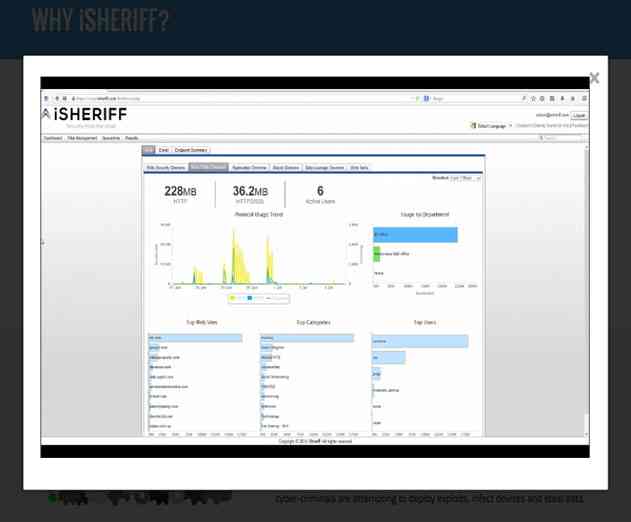Click the longest bar in Top Users chart
631x522 pixels.
(x=420, y=341)
